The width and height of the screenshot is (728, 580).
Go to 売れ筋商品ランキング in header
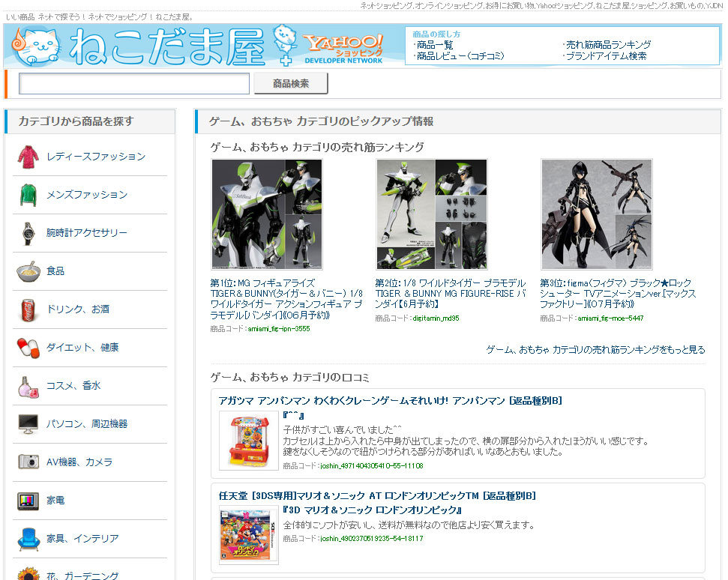(608, 45)
